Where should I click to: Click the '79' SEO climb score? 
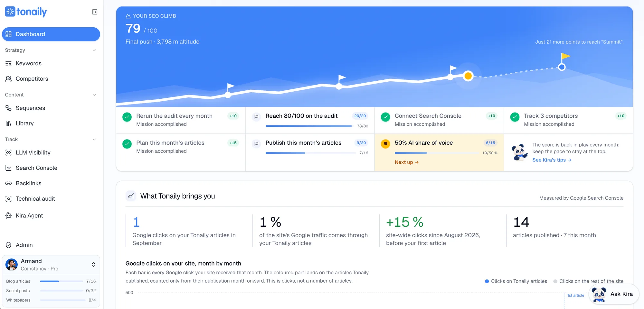[133, 29]
